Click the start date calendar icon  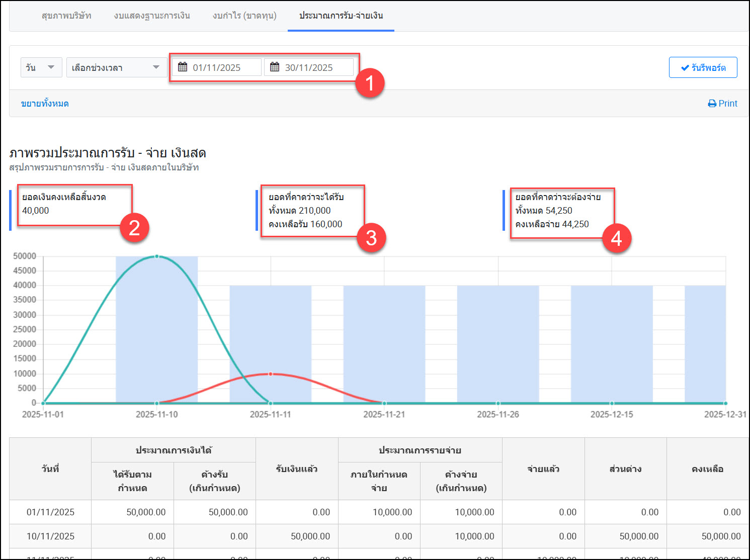coord(183,67)
